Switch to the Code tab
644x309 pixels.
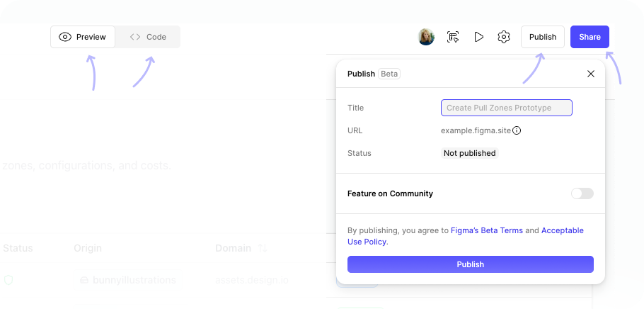tap(148, 37)
